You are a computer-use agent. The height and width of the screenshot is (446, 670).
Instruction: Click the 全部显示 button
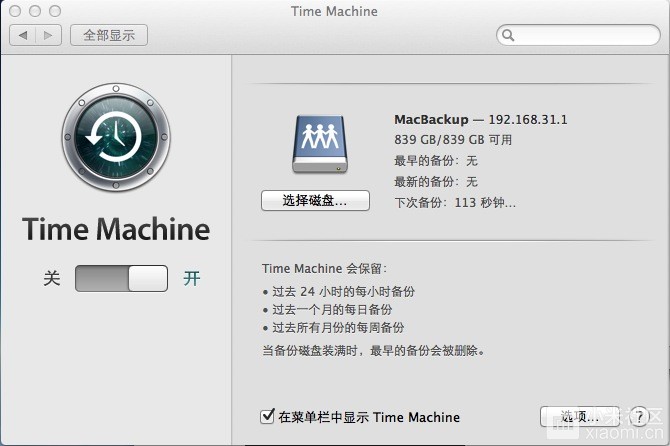tap(109, 35)
